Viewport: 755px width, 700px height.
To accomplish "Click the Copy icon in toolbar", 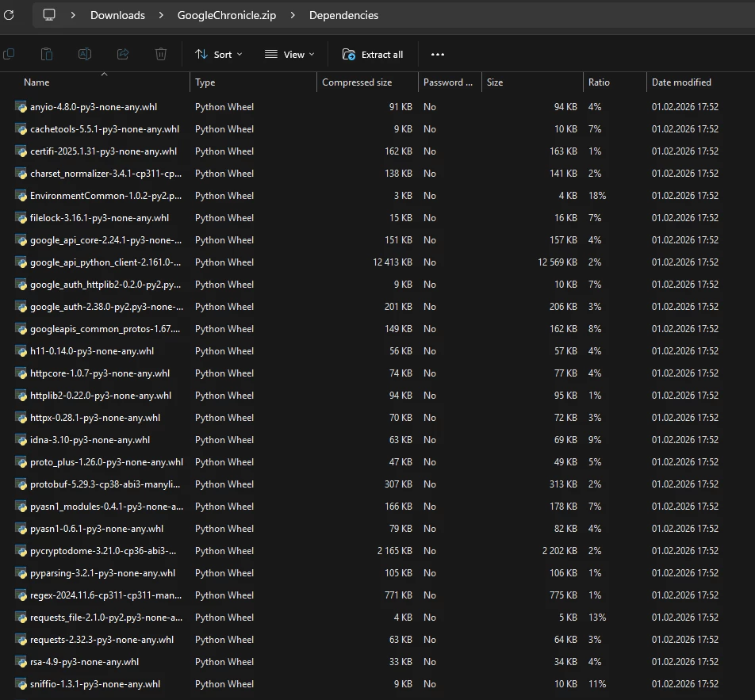I will click(x=9, y=54).
